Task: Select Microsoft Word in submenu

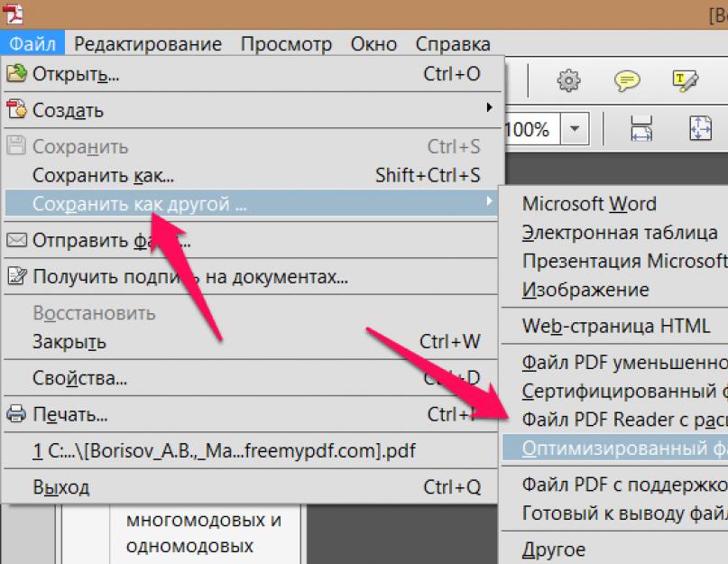Action: [615, 204]
